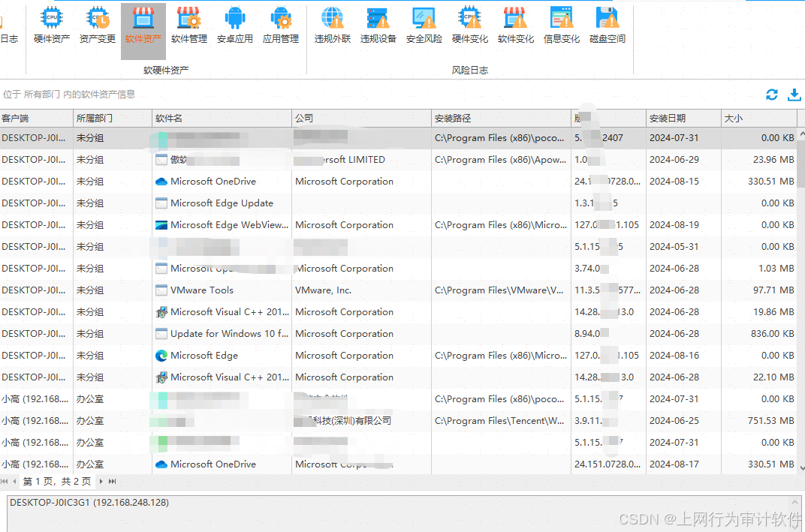Click the 第 1 页, 共 2 页 page indicator
This screenshot has width=805, height=532.
coord(57,481)
